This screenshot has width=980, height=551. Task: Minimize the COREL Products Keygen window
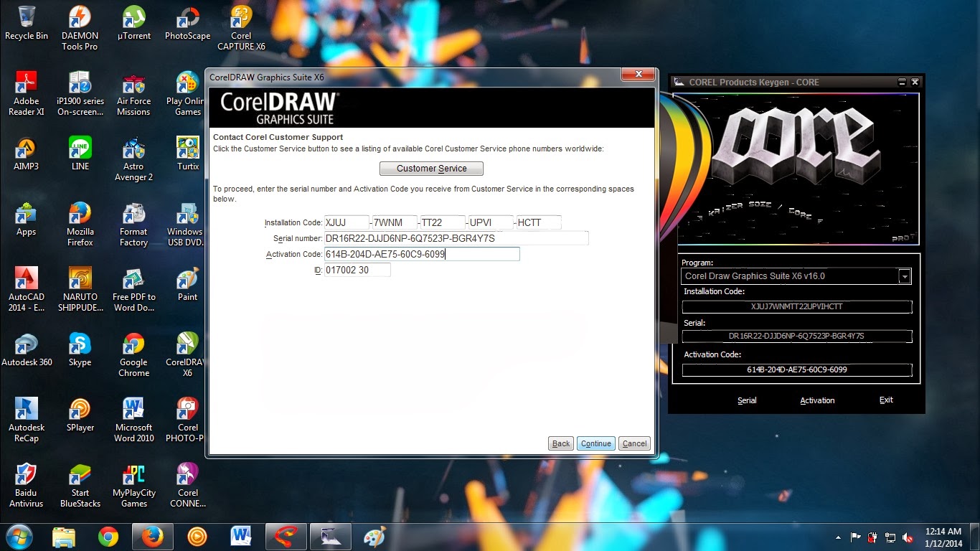(x=902, y=83)
